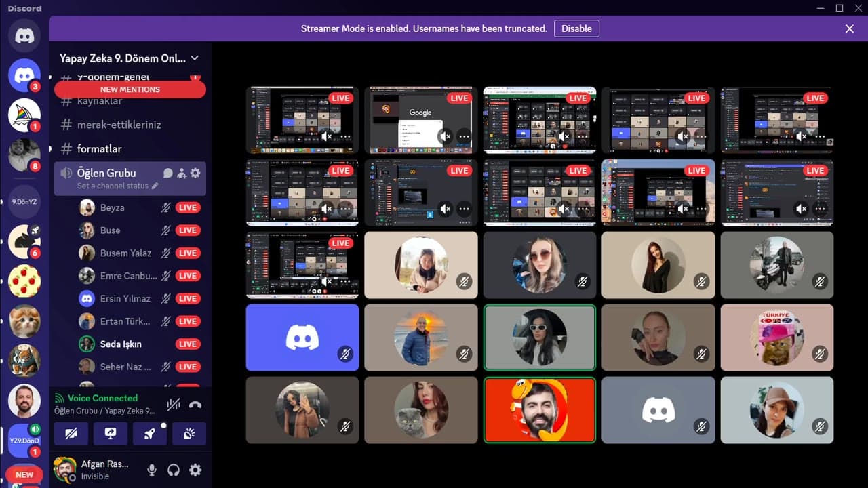
Task: Focus the gray default Discord avatar tile
Action: click(x=658, y=410)
